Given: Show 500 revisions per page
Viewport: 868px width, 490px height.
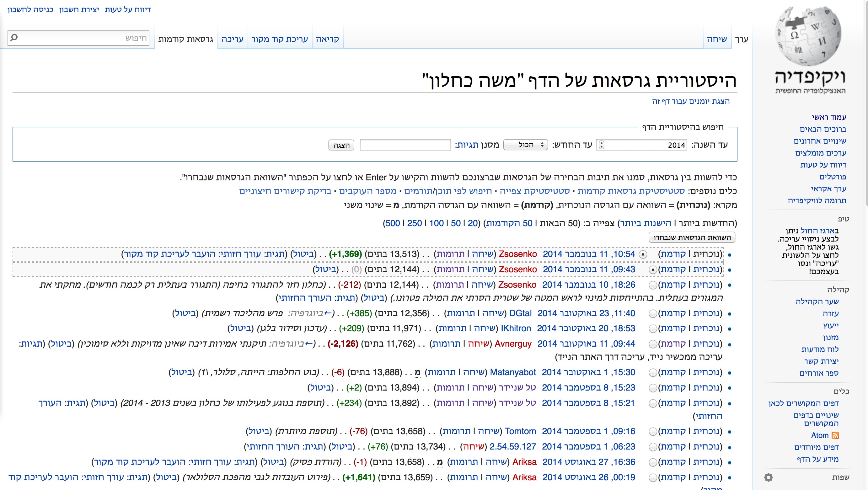Looking at the screenshot, I should (393, 223).
